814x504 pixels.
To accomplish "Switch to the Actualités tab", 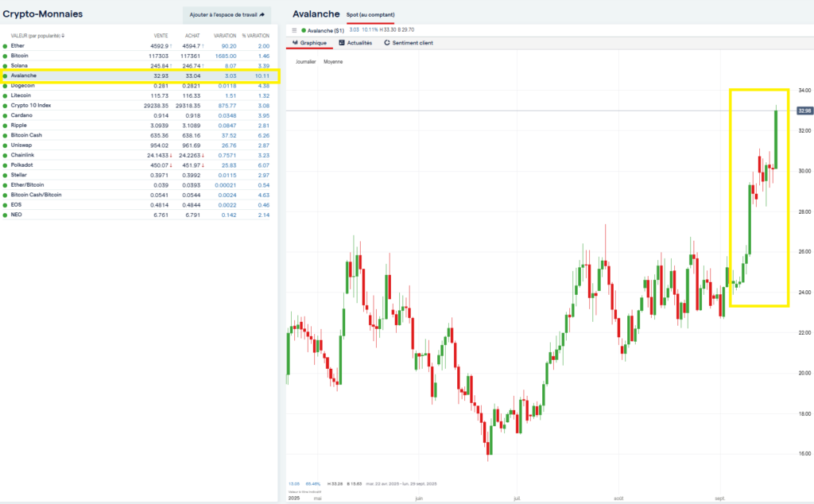I will [355, 43].
